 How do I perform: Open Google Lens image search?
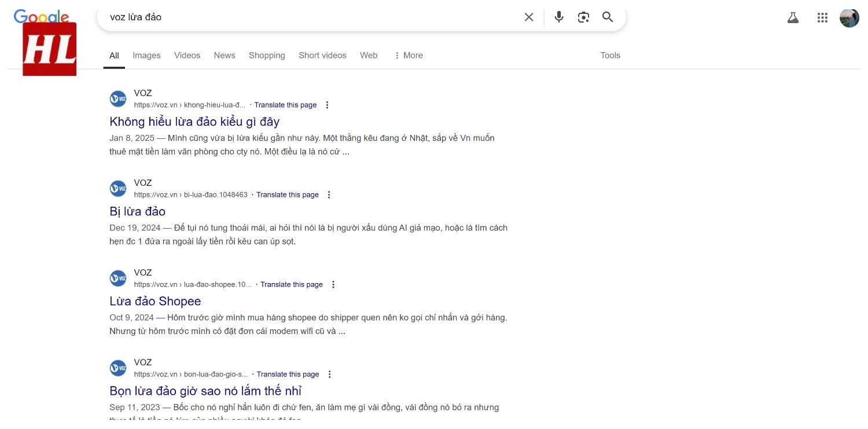coord(583,17)
